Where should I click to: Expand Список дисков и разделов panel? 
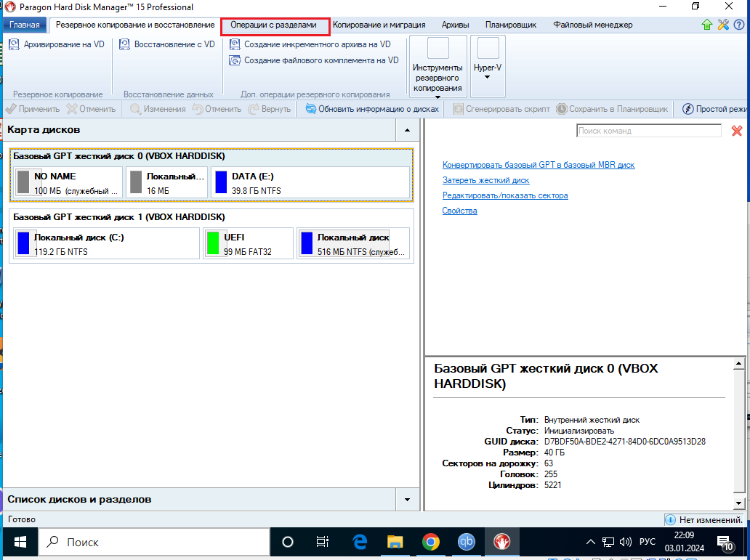(x=407, y=499)
